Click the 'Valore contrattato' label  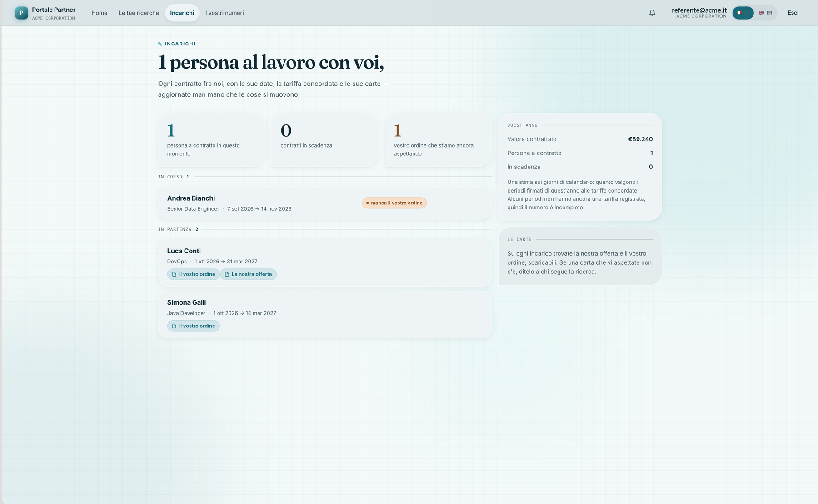(x=532, y=139)
